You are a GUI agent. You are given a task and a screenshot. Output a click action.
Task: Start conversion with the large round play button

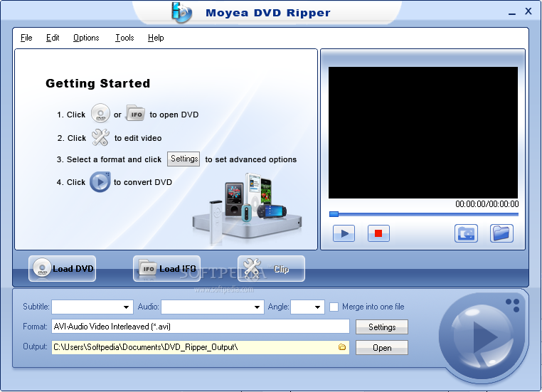[483, 337]
